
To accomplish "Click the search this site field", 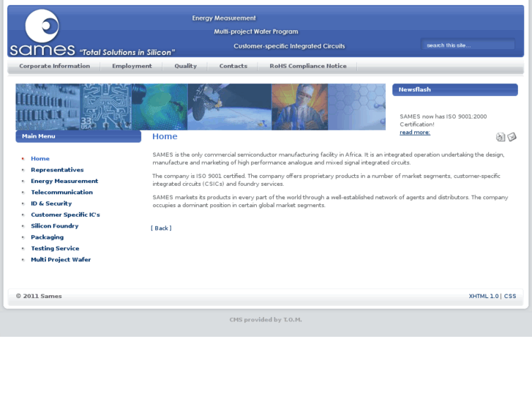I will [x=468, y=45].
